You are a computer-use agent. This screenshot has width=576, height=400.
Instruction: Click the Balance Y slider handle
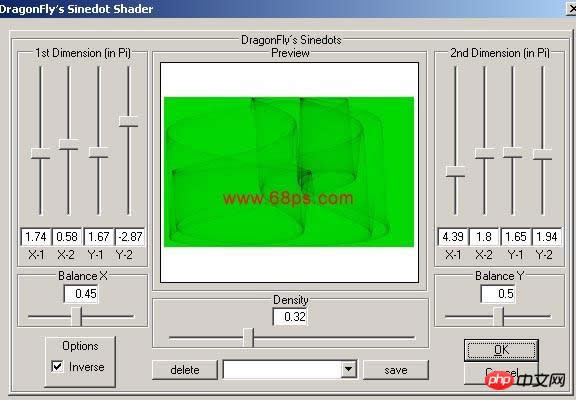tap(498, 316)
